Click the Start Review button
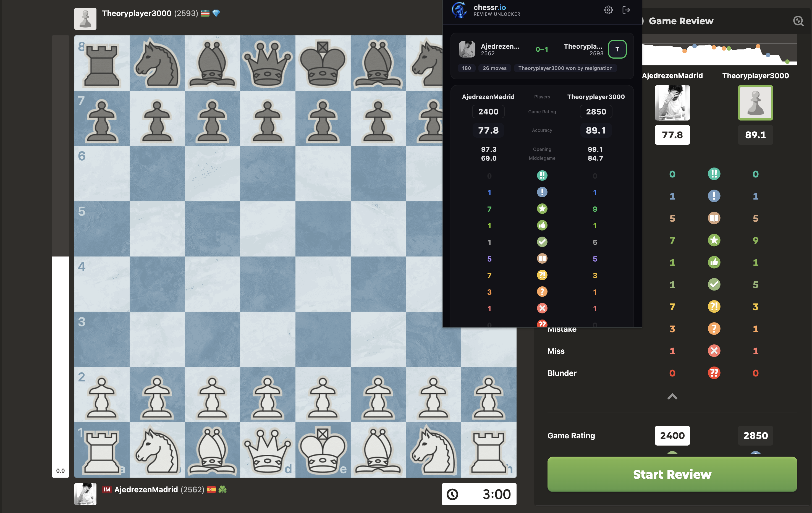Image resolution: width=812 pixels, height=513 pixels. tap(672, 474)
